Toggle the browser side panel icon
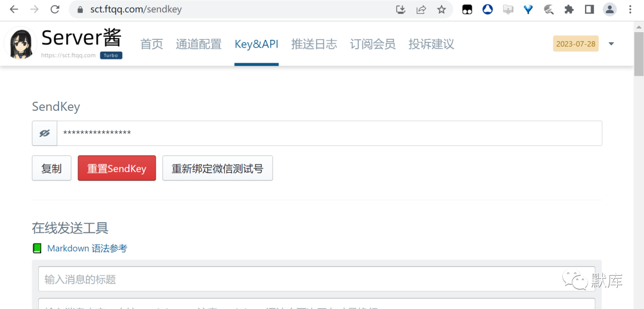The height and width of the screenshot is (309, 644). [x=589, y=10]
